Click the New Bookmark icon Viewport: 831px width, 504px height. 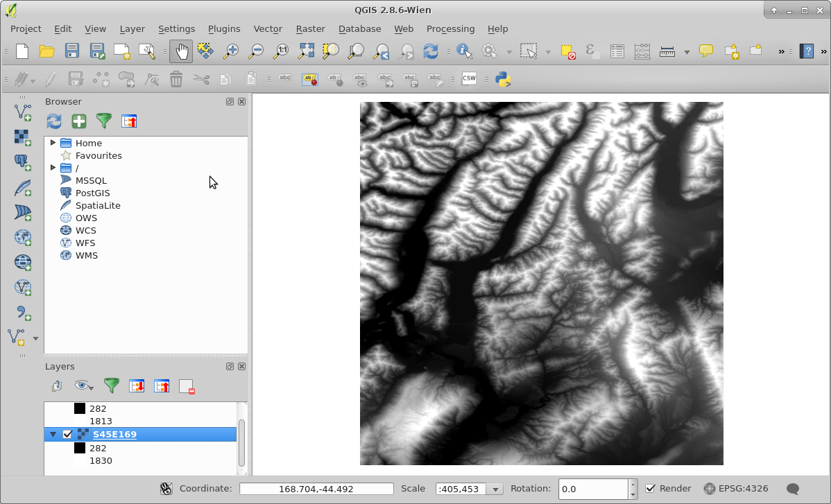point(731,51)
